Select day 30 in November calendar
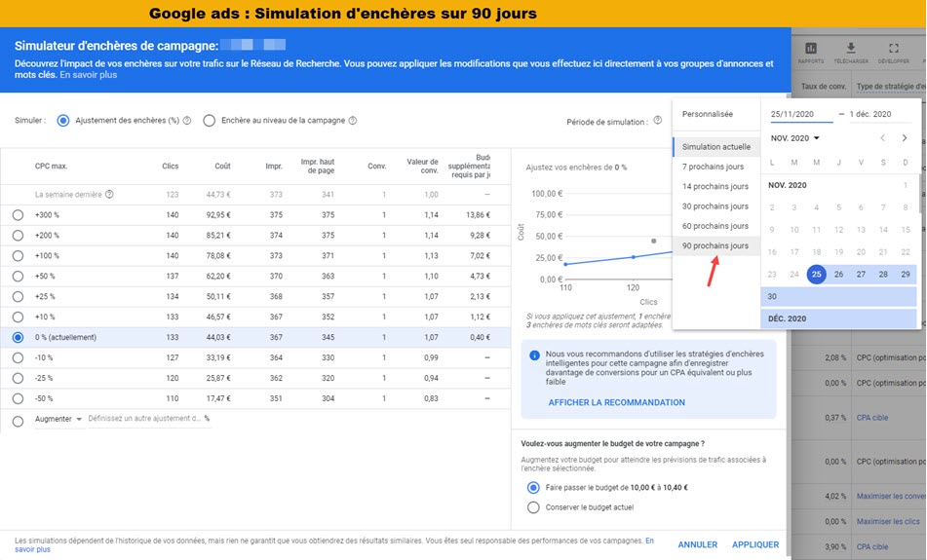927x560 pixels. click(772, 296)
